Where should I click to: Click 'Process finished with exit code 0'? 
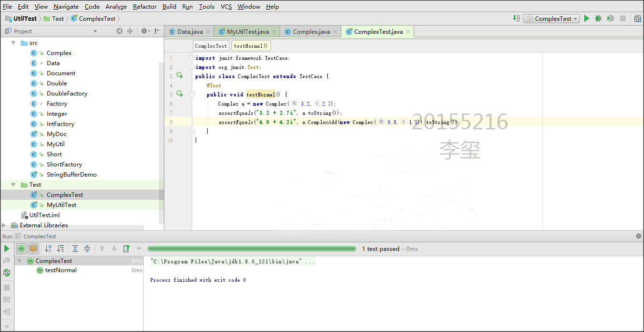coord(198,280)
